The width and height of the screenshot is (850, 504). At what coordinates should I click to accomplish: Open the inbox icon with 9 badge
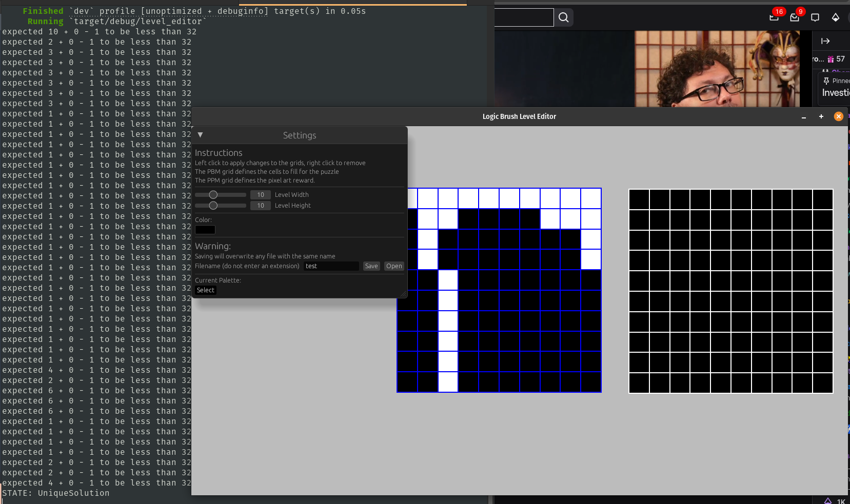click(795, 17)
